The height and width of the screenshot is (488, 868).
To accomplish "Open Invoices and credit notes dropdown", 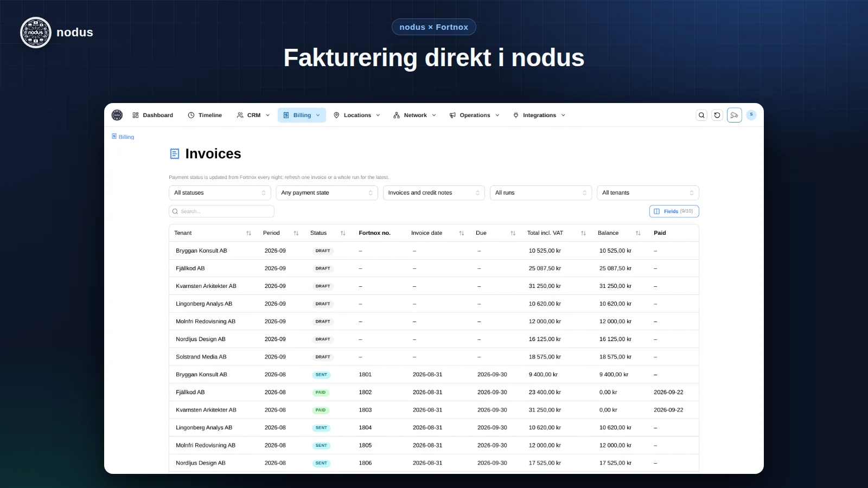I will (x=433, y=193).
